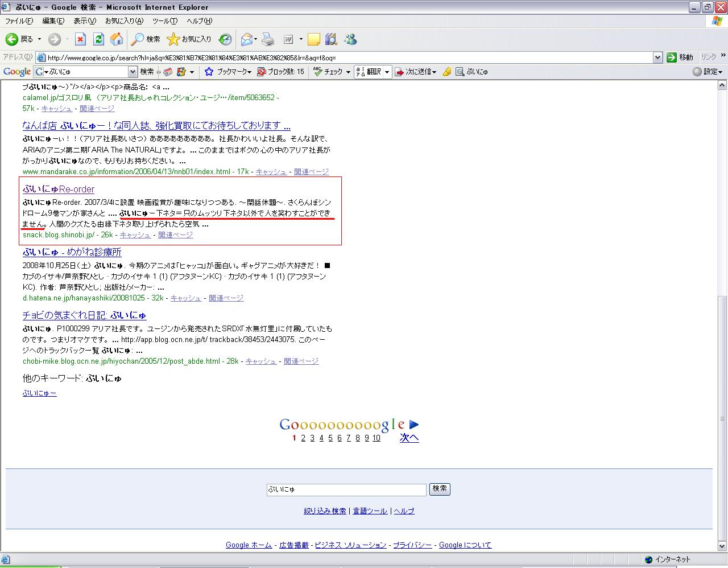
Task: Click the 検索 button beside bottom search box
Action: pyautogui.click(x=440, y=489)
